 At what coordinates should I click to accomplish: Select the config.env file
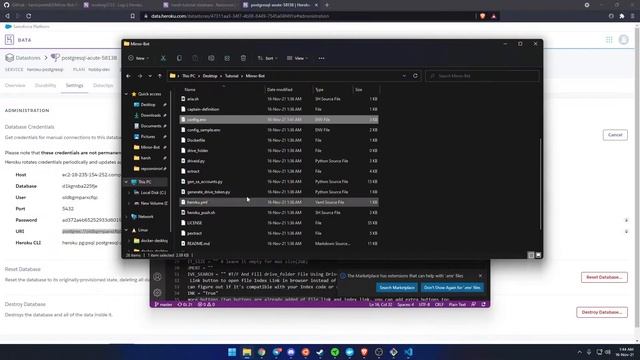click(279, 120)
